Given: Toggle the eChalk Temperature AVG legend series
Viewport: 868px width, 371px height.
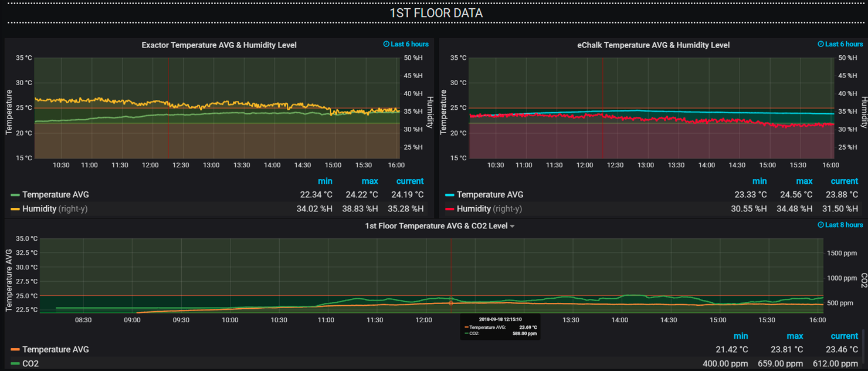Looking at the screenshot, I should 490,194.
